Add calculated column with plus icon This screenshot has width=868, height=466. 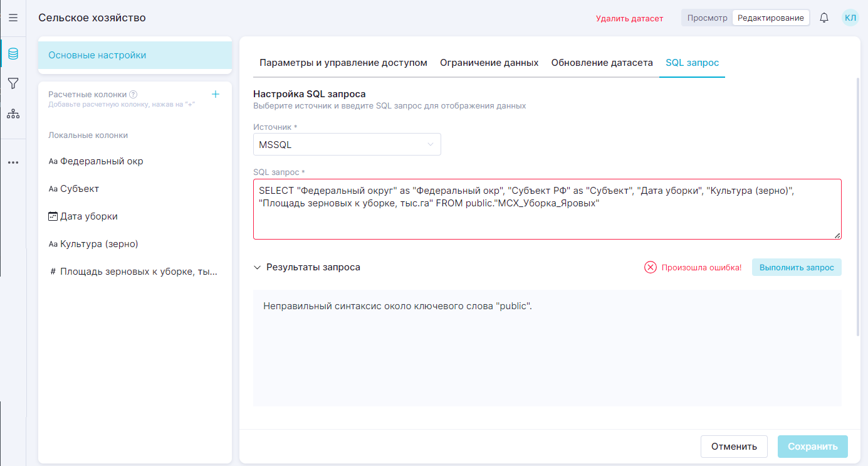click(215, 94)
